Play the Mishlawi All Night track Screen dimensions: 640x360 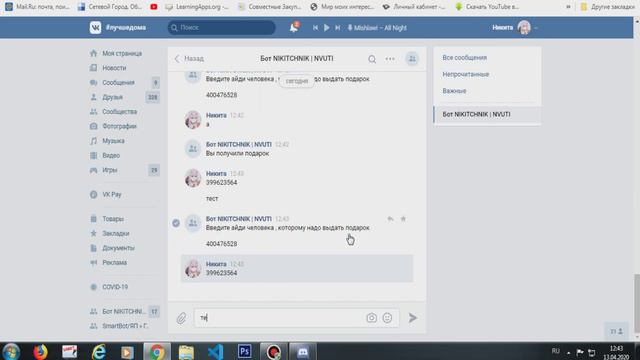tap(327, 28)
